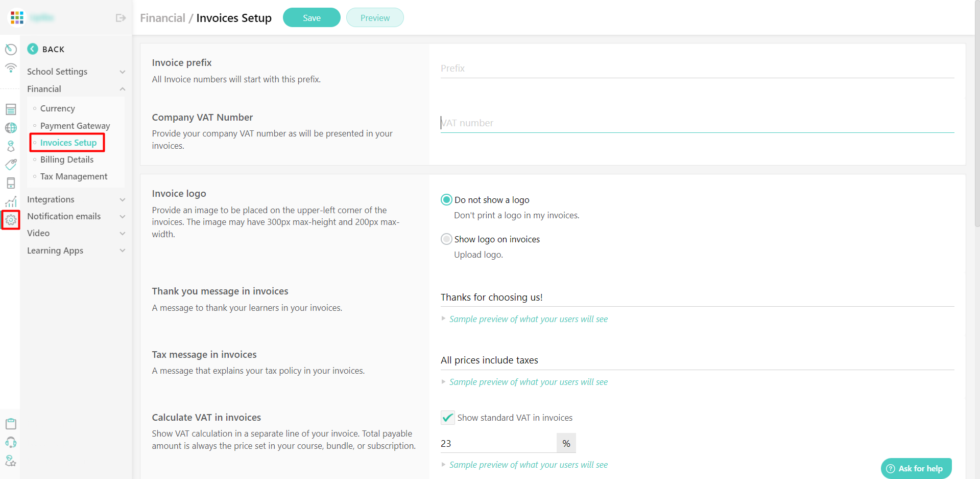
Task: Choose Show logo on invoices
Action: tap(446, 239)
